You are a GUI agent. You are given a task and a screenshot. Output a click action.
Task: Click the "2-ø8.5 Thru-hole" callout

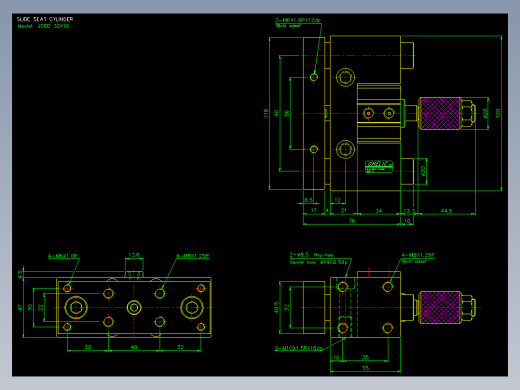click(x=311, y=255)
